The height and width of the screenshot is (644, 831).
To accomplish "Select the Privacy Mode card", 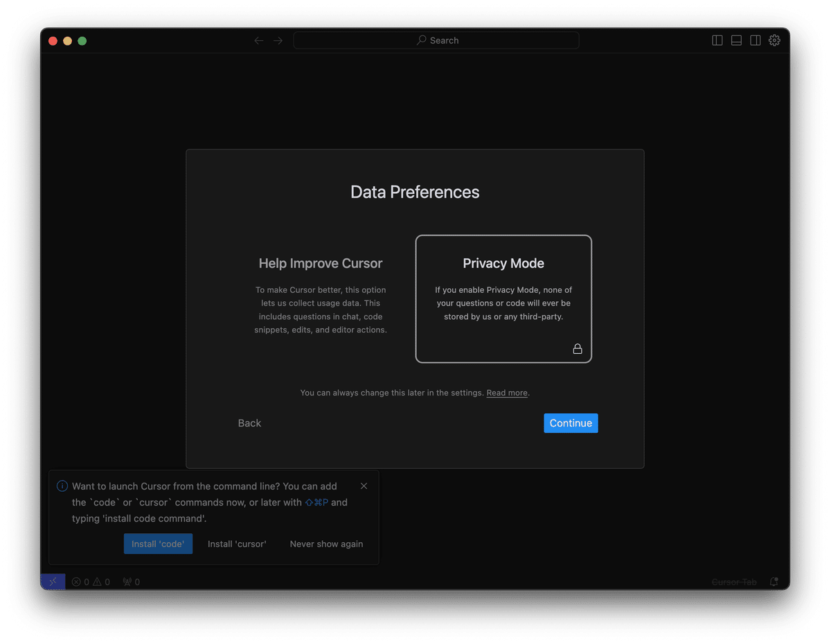I will point(503,298).
